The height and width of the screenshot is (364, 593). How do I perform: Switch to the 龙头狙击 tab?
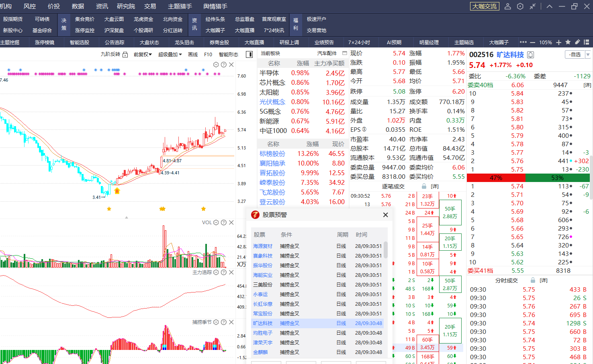(184, 42)
